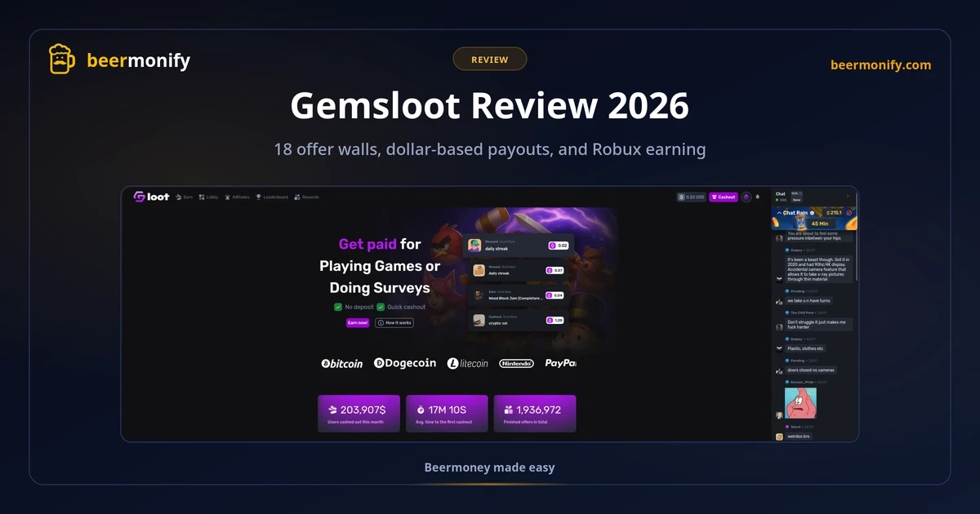Click the beermonify beer mug logo
This screenshot has width=980, height=514.
click(x=63, y=60)
